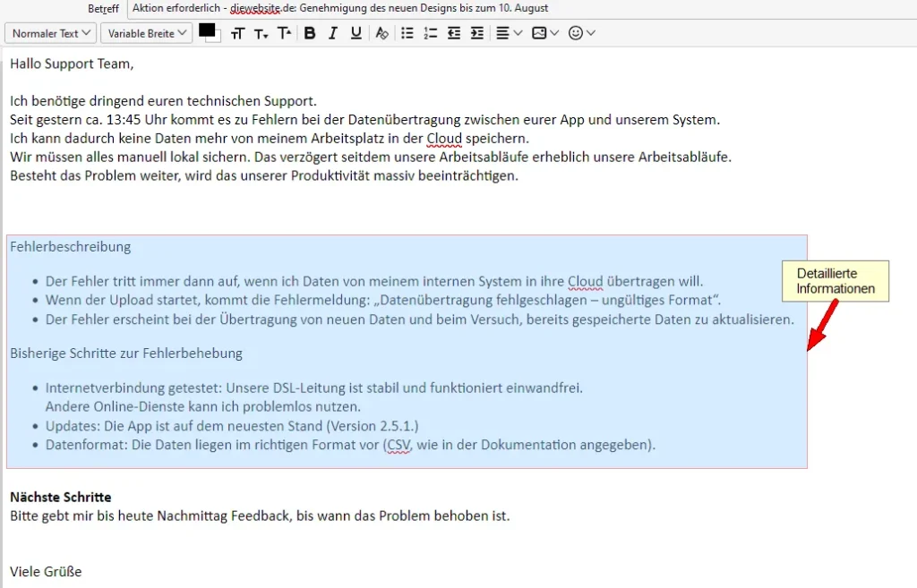
Task: Open the 'Variable Breite' font dropdown
Action: pyautogui.click(x=146, y=33)
